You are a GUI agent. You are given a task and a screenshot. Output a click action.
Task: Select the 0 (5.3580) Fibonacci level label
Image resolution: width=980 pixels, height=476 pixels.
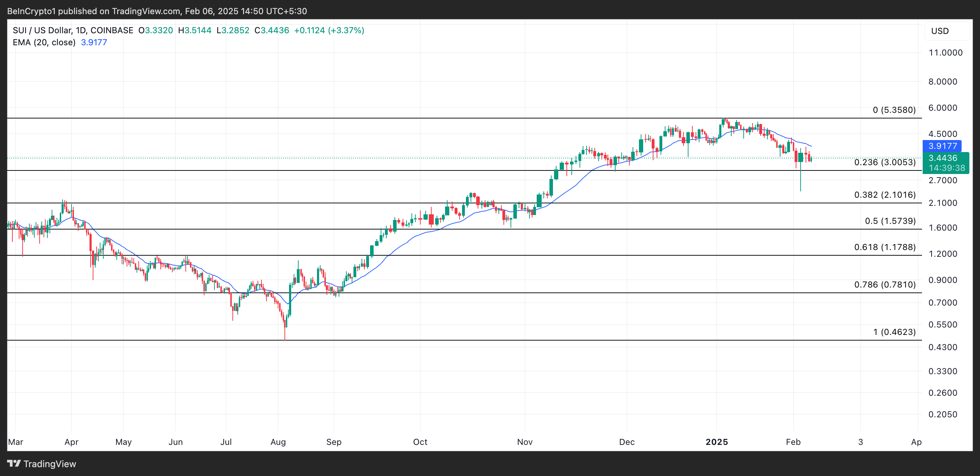point(894,110)
